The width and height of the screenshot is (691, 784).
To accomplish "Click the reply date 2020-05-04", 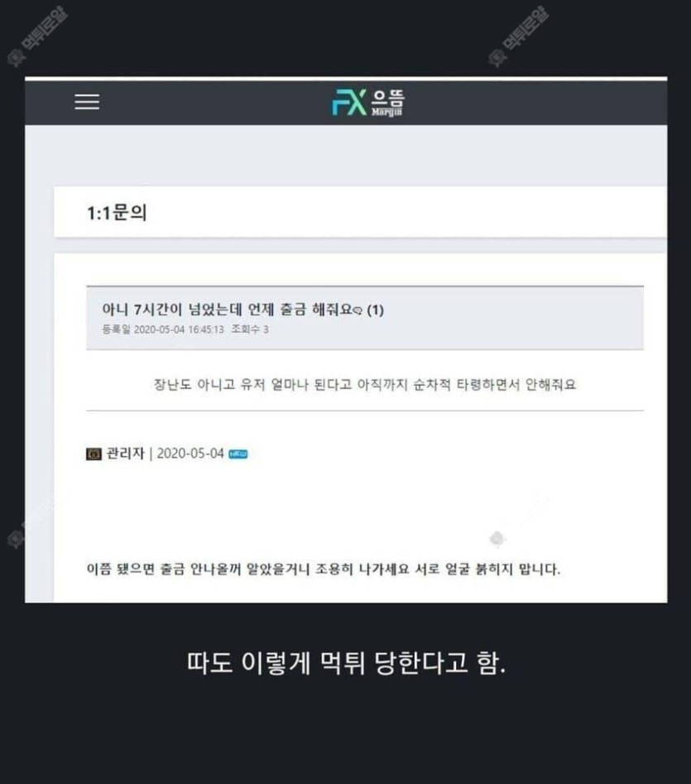I will tap(190, 454).
